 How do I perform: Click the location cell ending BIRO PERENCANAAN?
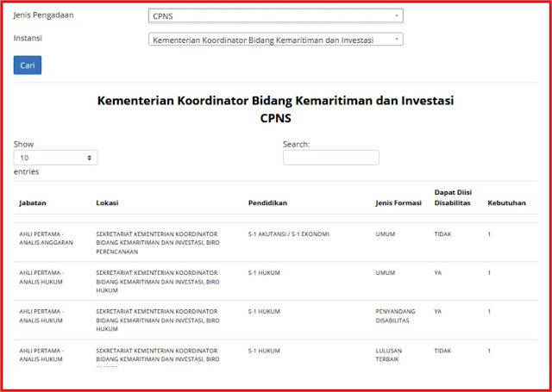[158, 243]
